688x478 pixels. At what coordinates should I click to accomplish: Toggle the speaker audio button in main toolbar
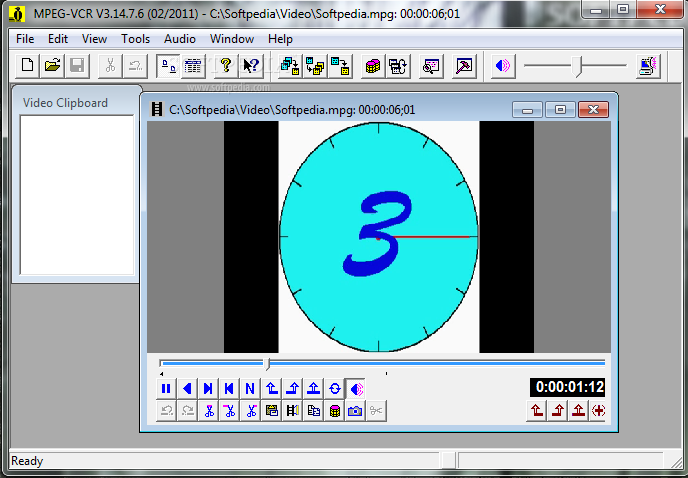click(503, 66)
